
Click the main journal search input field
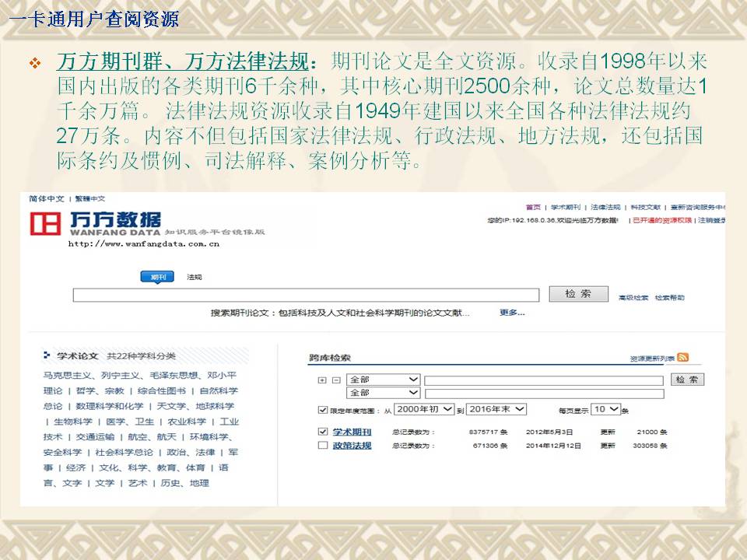[x=306, y=295]
